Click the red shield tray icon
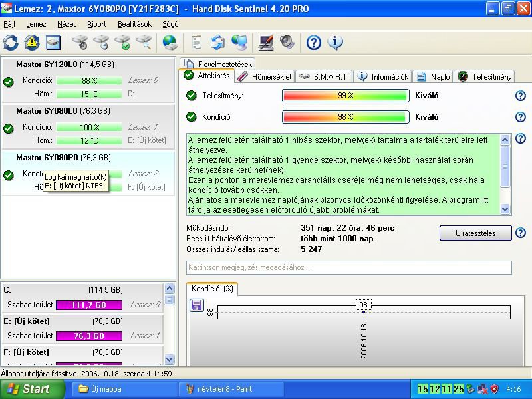 click(x=495, y=389)
